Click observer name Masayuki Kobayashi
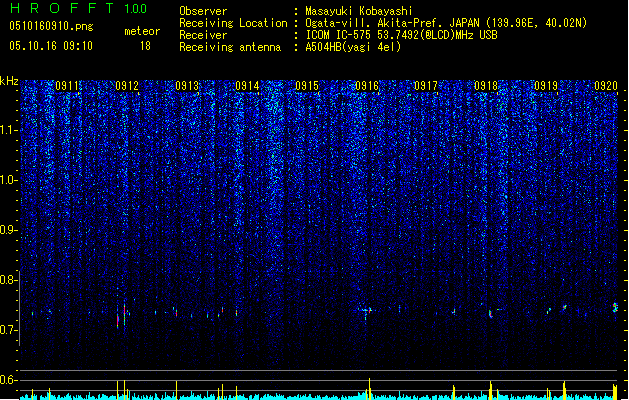629x400 pixels. pos(359,11)
